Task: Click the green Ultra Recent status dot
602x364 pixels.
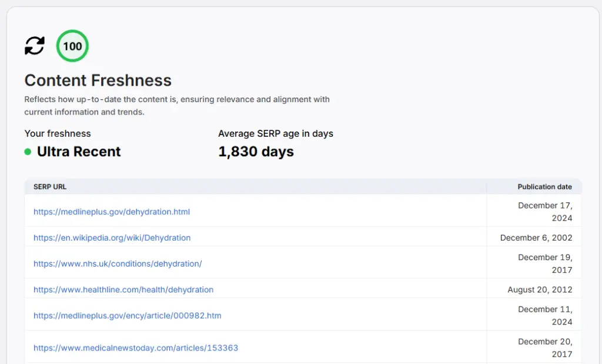Action: coord(28,152)
